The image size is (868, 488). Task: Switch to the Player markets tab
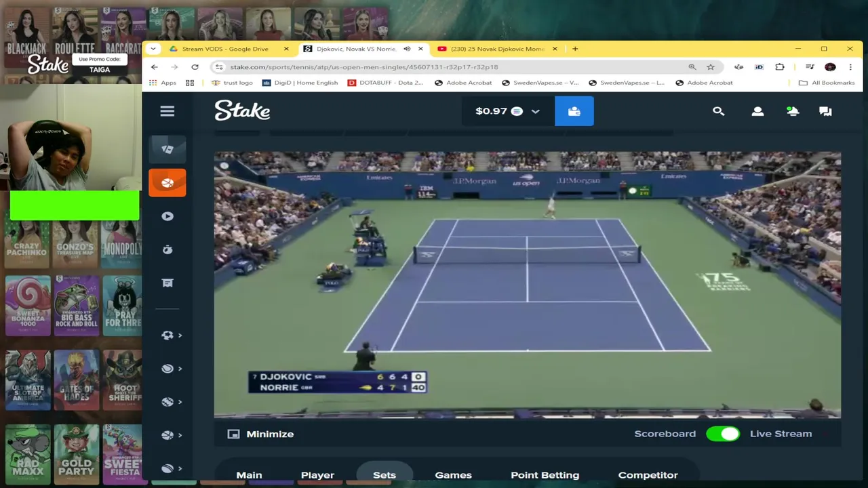coord(317,475)
